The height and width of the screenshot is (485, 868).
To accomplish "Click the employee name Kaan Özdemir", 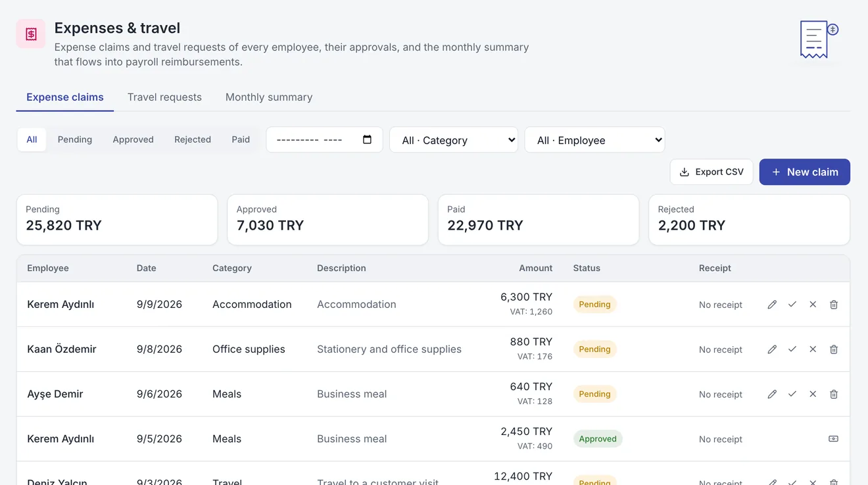I will [62, 349].
